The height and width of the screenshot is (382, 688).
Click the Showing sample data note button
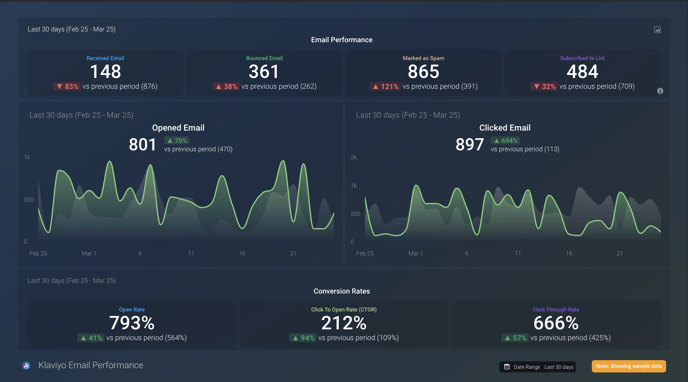point(629,366)
